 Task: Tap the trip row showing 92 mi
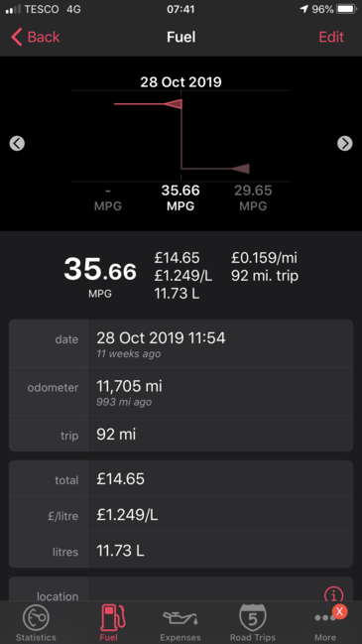coord(181,434)
